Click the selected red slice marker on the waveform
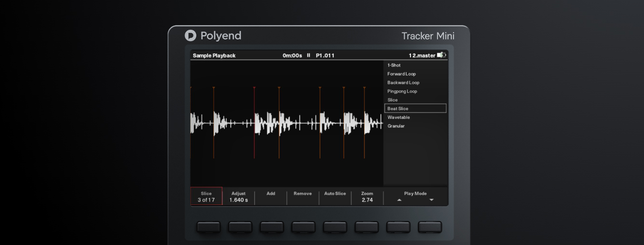 pos(254,122)
